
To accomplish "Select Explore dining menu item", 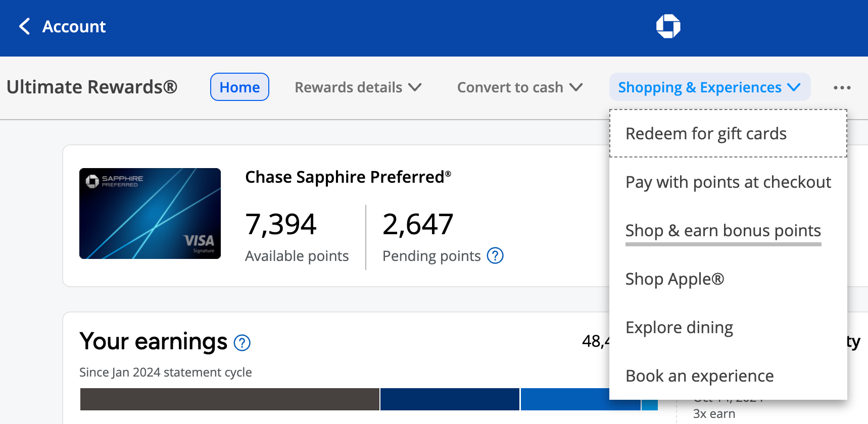I will pos(679,328).
